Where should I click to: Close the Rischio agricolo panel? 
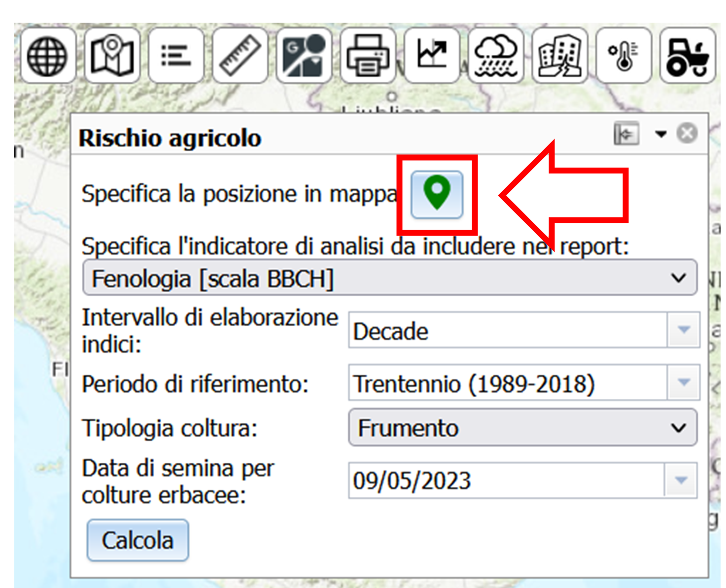(687, 133)
